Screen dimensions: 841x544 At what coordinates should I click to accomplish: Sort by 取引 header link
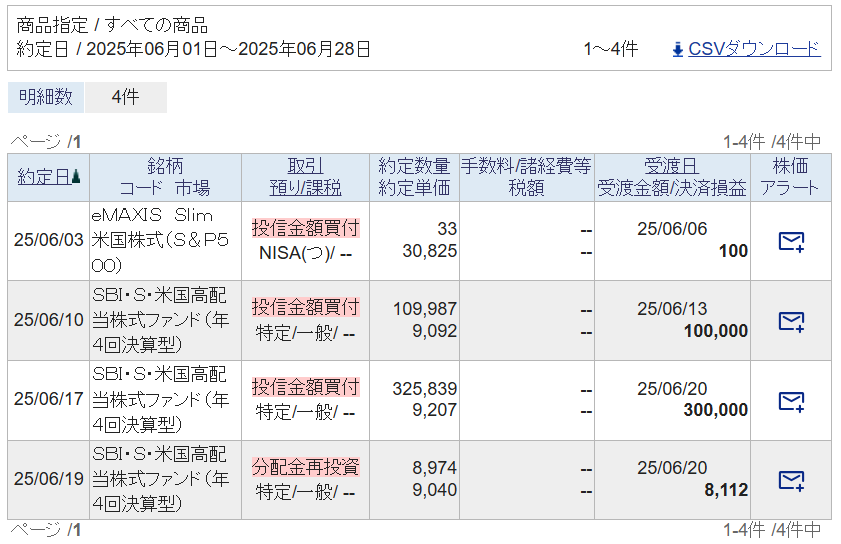pyautogui.click(x=305, y=166)
